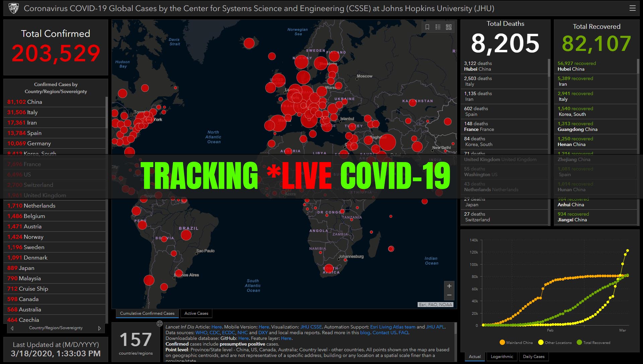The width and height of the screenshot is (643, 364).
Task: Open the JHU APL link
Action: coord(435,327)
